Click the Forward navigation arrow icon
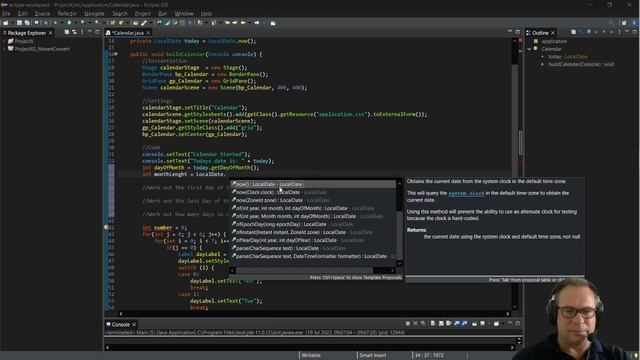This screenshot has width=640, height=360. (x=257, y=23)
